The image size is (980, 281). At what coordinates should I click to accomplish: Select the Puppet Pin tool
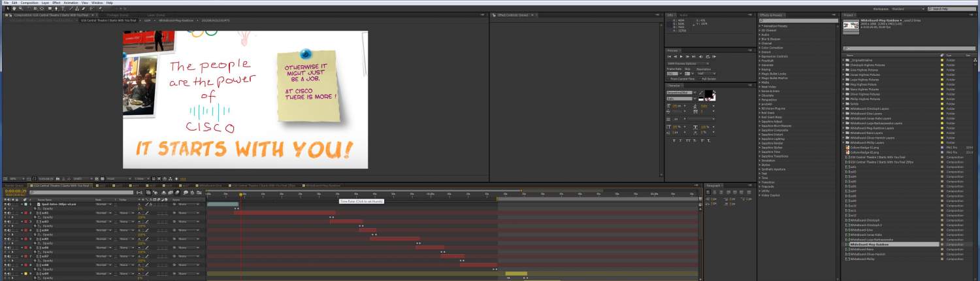[x=101, y=8]
